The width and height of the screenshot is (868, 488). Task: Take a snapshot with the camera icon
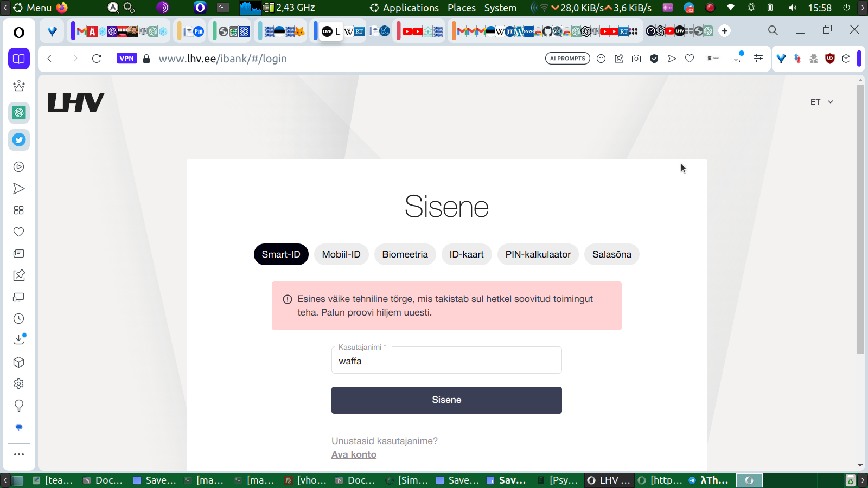636,59
